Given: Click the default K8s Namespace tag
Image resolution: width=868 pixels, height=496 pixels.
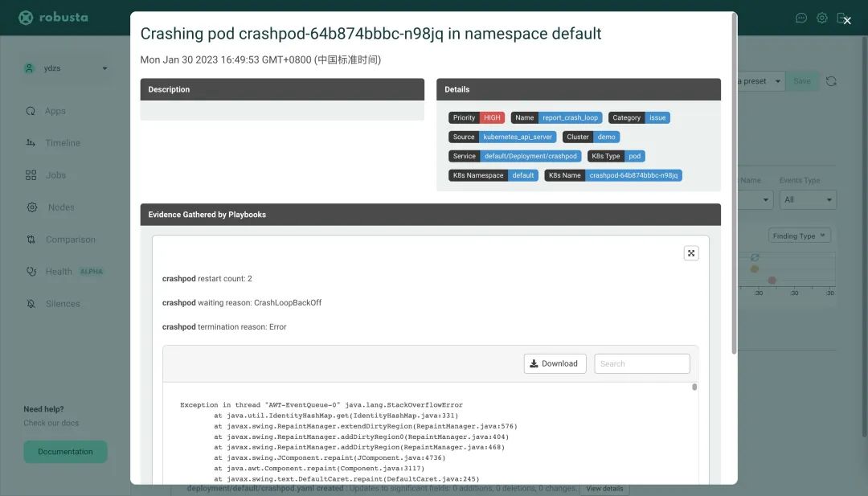Looking at the screenshot, I should pos(523,175).
